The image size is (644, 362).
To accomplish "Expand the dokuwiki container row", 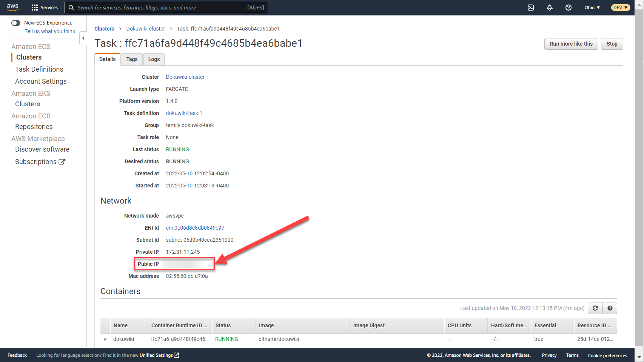I will pyautogui.click(x=105, y=339).
